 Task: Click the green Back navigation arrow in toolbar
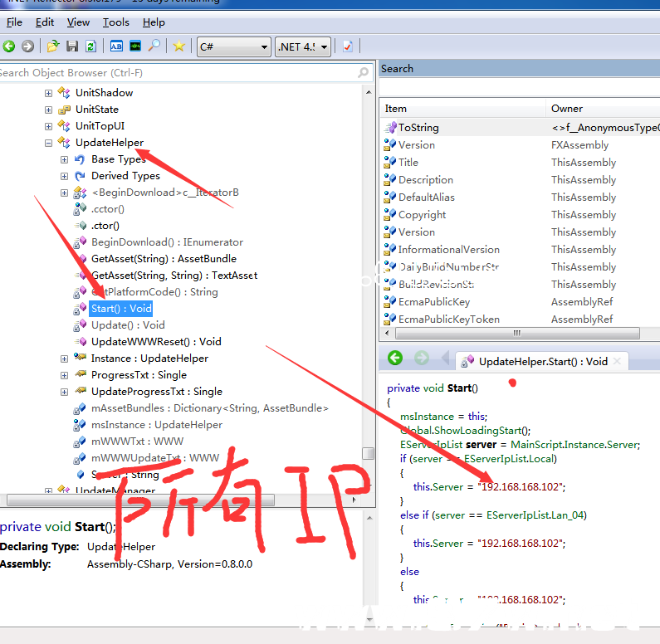click(x=9, y=46)
